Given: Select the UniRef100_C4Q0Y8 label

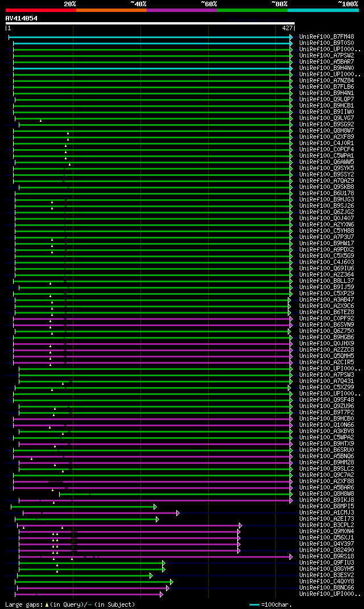Looking at the screenshot, I should tap(326, 582).
